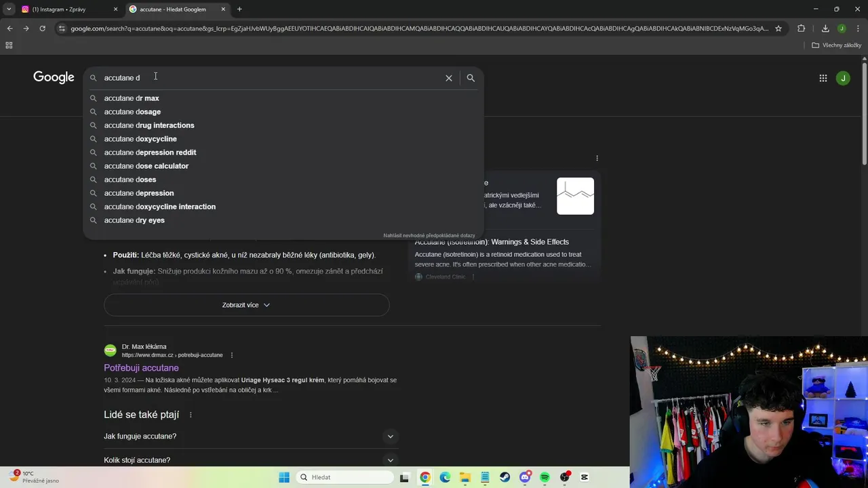Open Steam from the taskbar
868x488 pixels.
pos(505,477)
